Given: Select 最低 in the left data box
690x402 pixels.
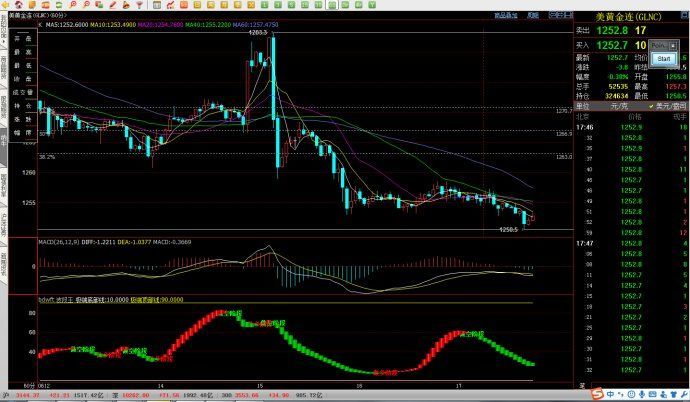Looking at the screenshot, I should (23, 66).
